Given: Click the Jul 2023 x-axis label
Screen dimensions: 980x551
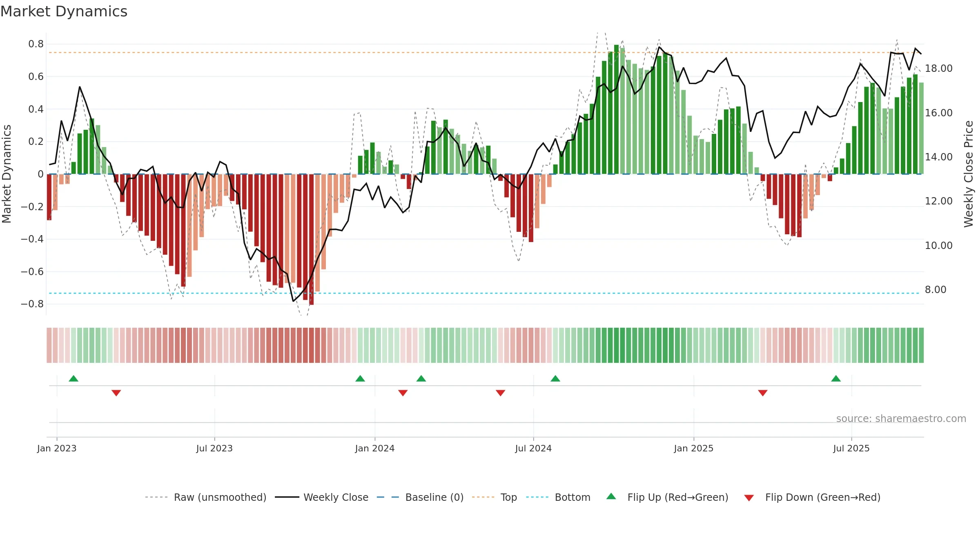Looking at the screenshot, I should tap(214, 448).
